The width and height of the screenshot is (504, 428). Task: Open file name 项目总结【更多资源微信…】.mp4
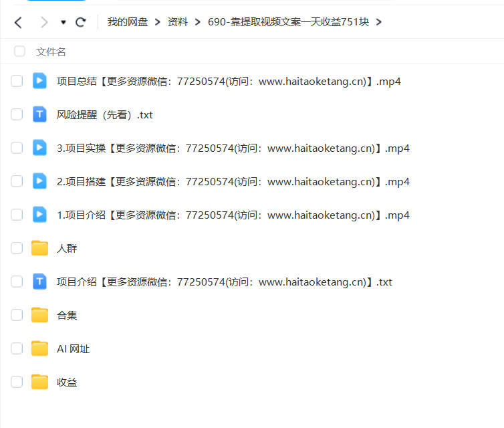click(229, 82)
